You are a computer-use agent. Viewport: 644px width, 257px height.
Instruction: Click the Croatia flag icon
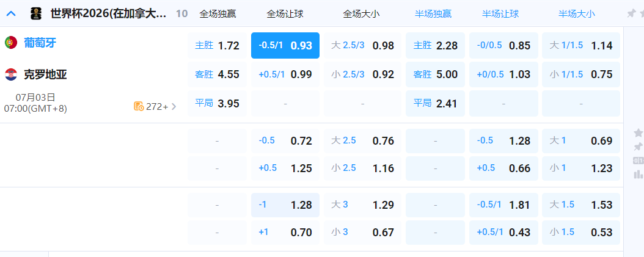click(10, 74)
